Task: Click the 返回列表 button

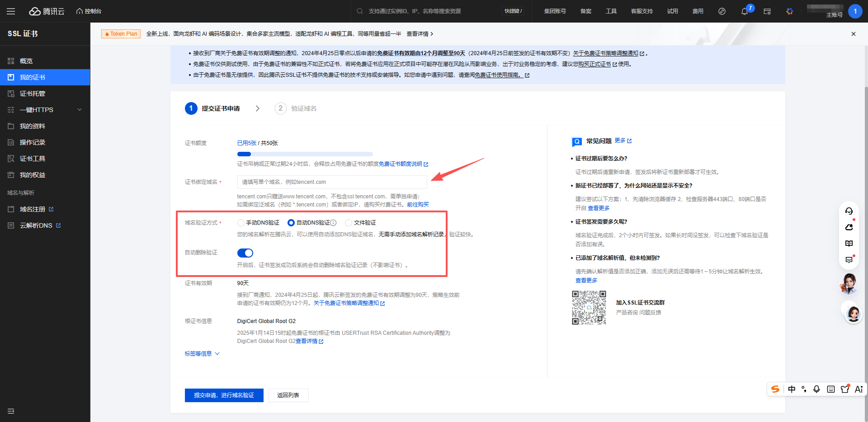Action: coord(288,395)
